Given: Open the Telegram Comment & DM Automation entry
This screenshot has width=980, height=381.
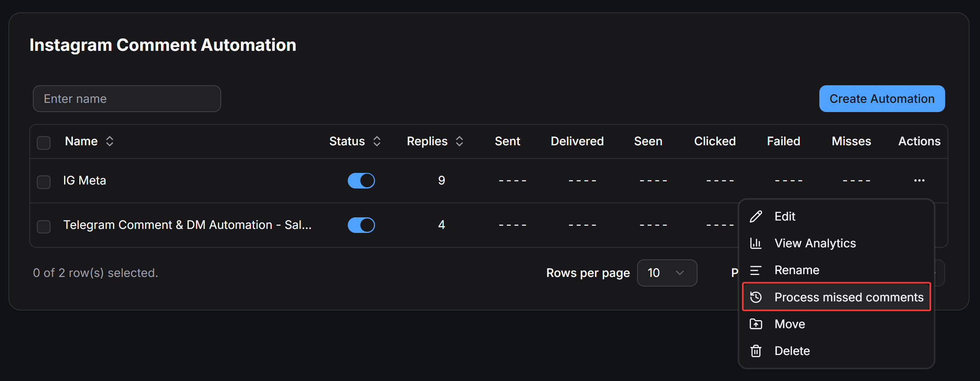Looking at the screenshot, I should pos(187,225).
